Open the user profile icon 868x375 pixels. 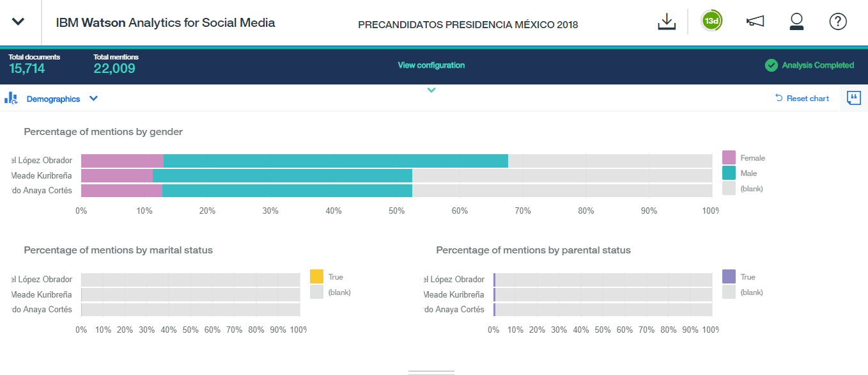[796, 22]
